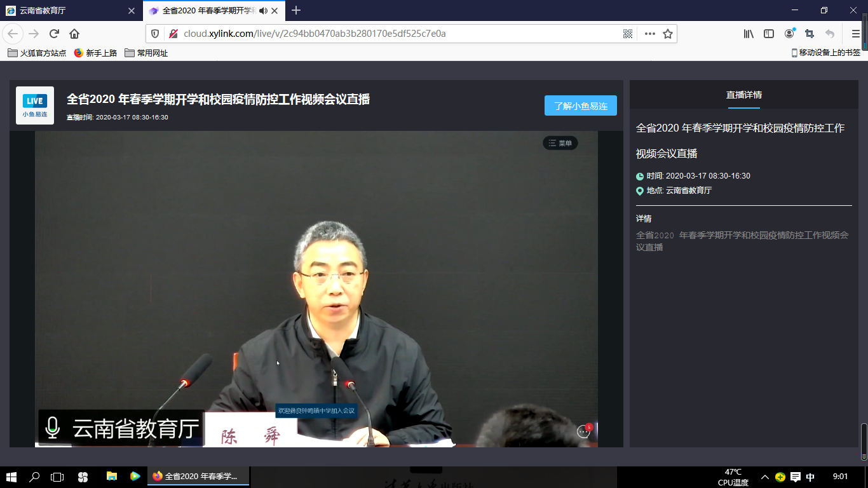Open the 火狐官方站点 bookmark folder
This screenshot has height=488, width=868.
click(37, 53)
